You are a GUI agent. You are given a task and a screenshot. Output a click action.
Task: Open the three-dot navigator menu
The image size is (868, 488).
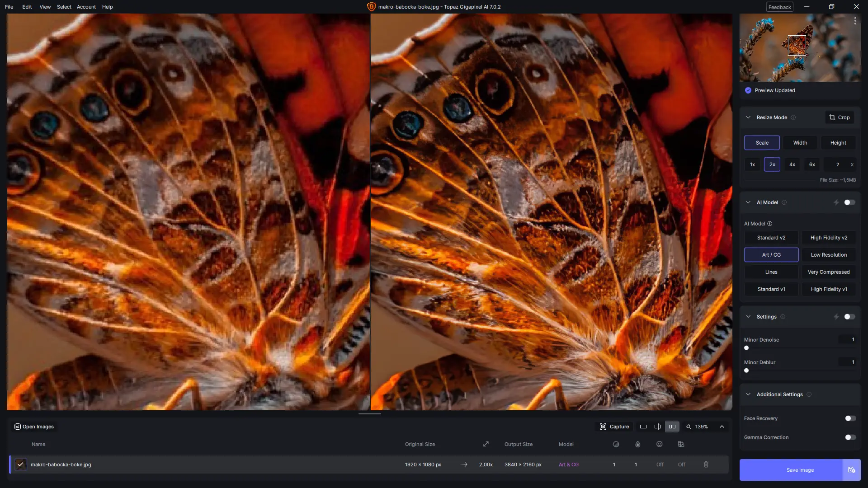(855, 21)
